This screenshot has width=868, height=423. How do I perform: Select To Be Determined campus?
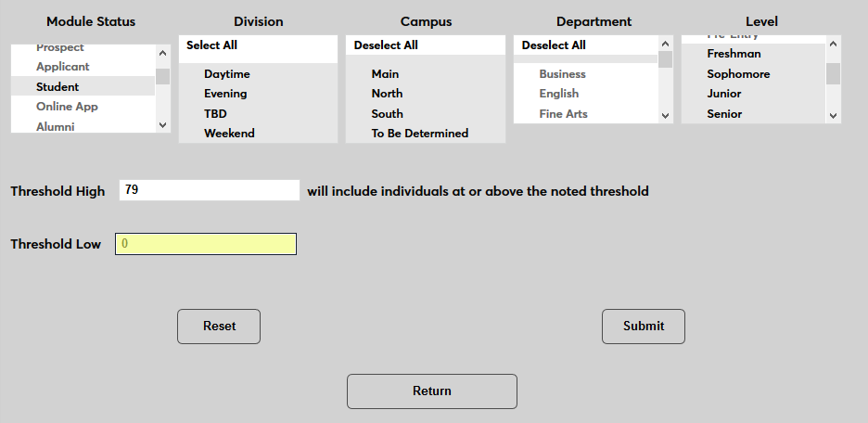[419, 134]
